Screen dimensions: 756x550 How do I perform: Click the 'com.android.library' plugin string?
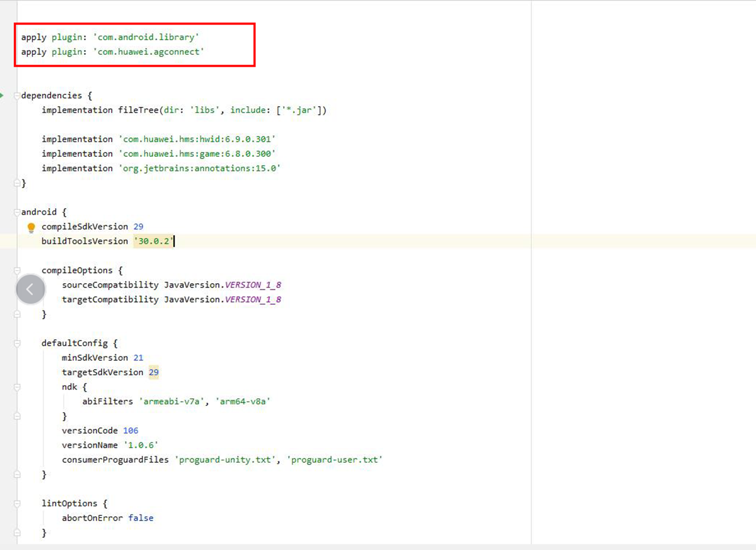coord(146,37)
